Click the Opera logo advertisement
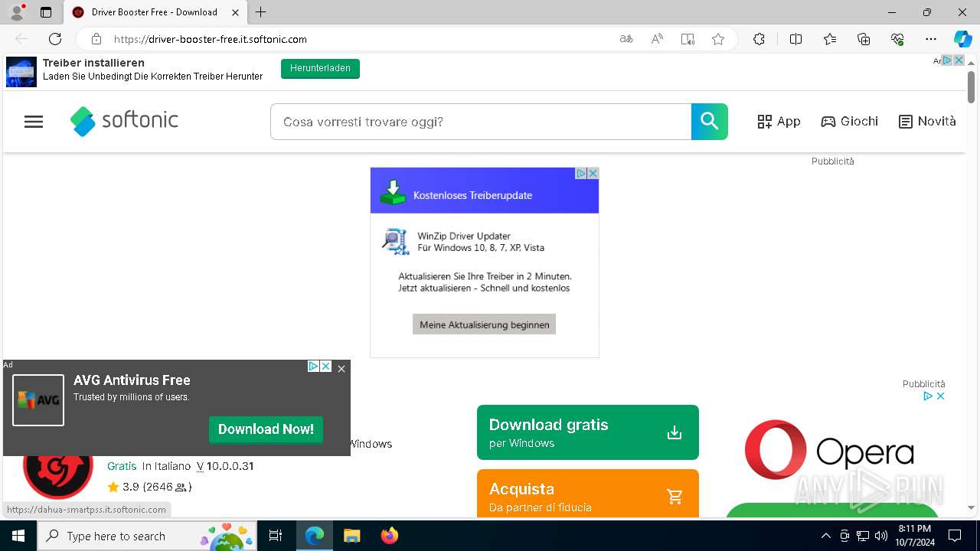The height and width of the screenshot is (551, 980). (830, 451)
